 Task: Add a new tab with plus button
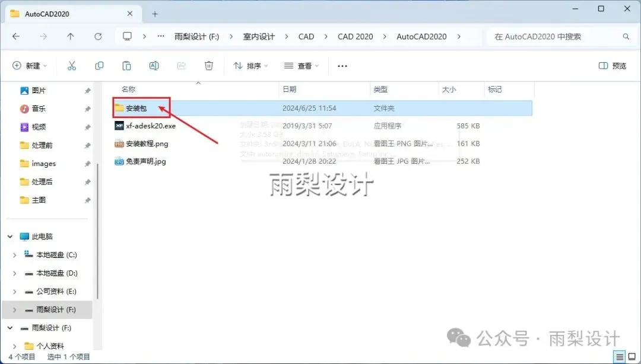click(x=155, y=14)
